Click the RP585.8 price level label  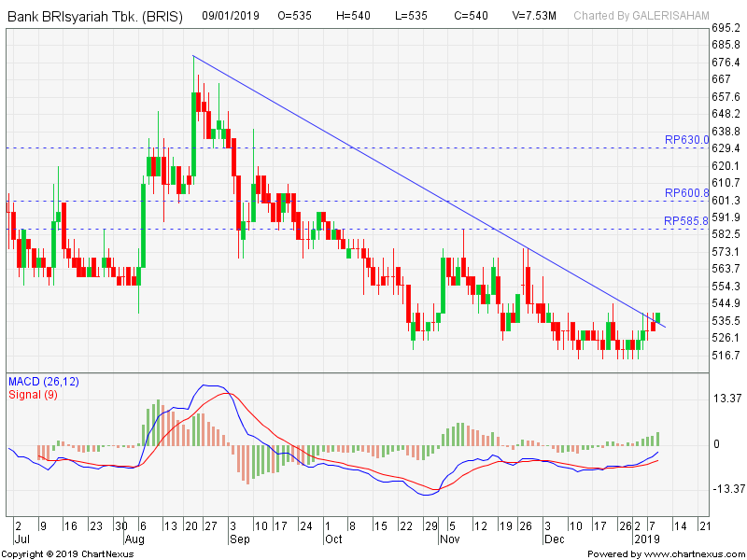tap(686, 221)
